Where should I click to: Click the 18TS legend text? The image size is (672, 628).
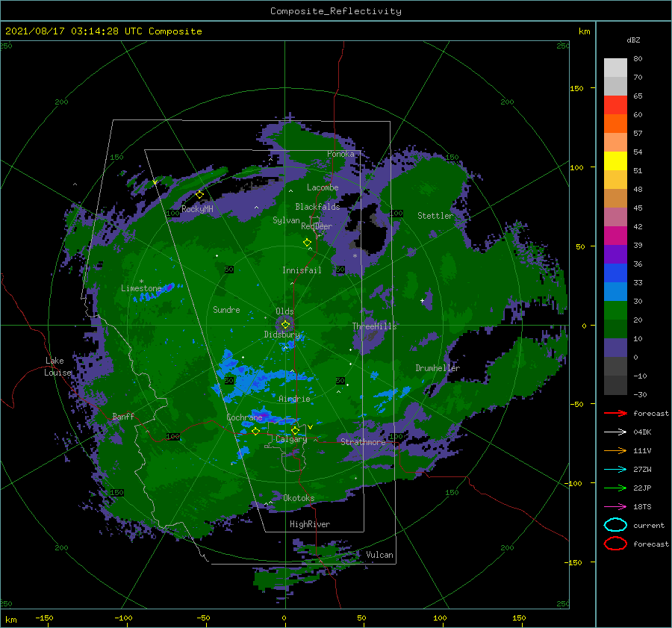[x=642, y=507]
